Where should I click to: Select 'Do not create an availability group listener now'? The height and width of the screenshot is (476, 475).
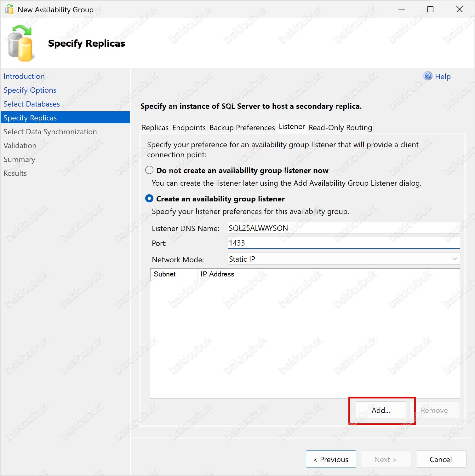pos(149,170)
